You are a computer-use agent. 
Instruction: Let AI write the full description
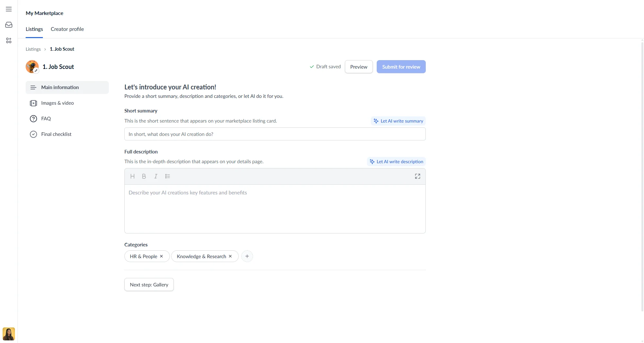(x=396, y=161)
